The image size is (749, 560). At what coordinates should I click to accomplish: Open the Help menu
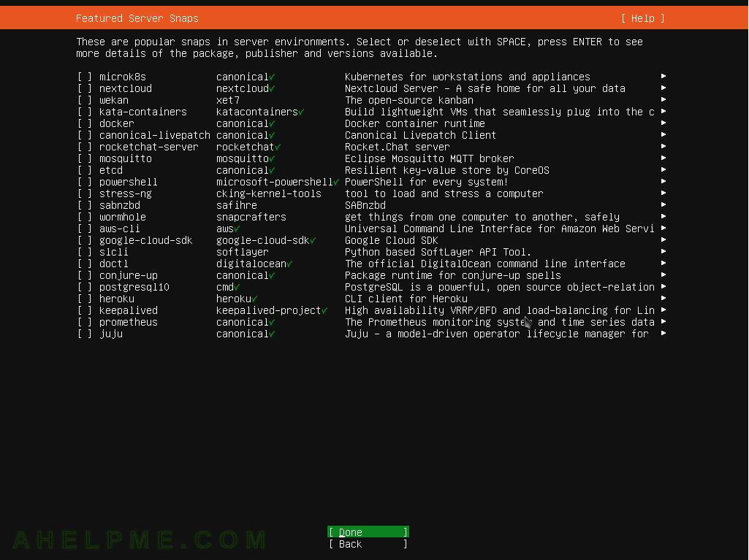coord(643,18)
